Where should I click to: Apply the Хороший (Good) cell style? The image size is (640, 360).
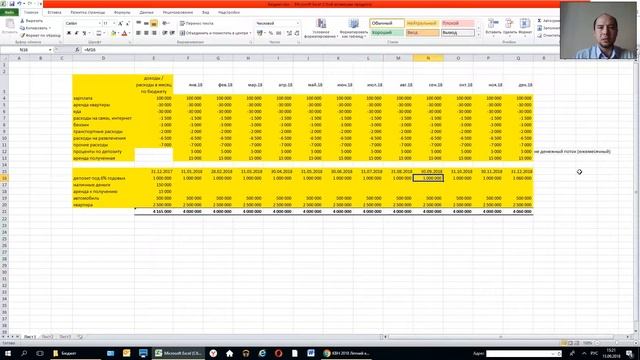point(387,33)
